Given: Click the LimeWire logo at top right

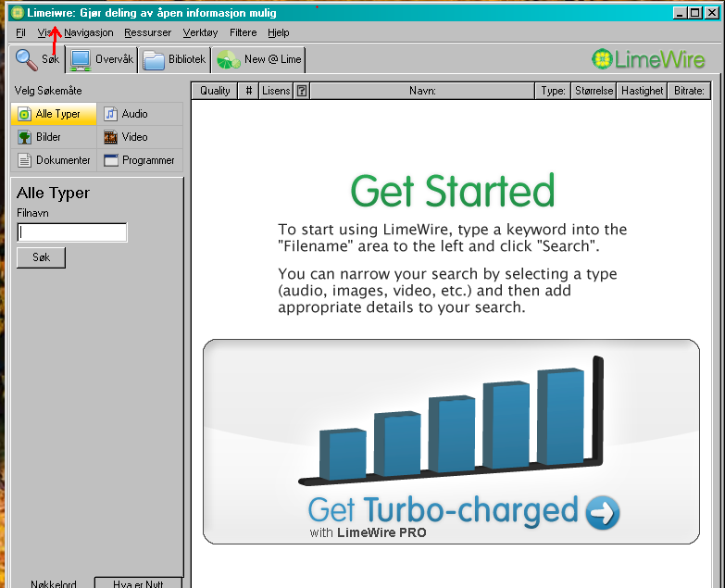Looking at the screenshot, I should (648, 59).
